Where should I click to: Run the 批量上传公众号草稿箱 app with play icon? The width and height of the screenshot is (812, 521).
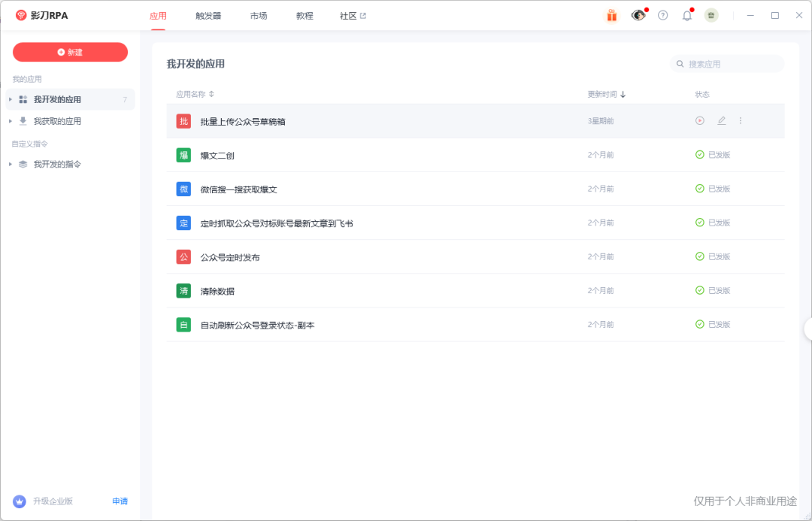pyautogui.click(x=700, y=121)
